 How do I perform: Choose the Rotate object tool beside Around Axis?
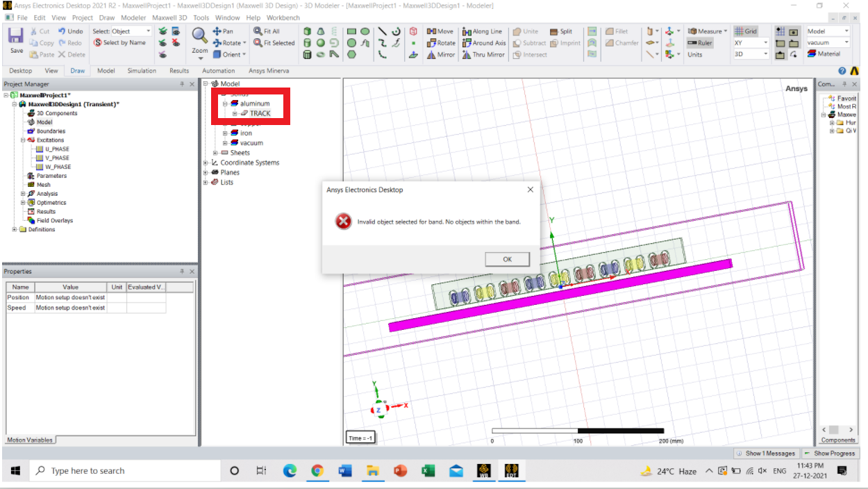coord(441,43)
